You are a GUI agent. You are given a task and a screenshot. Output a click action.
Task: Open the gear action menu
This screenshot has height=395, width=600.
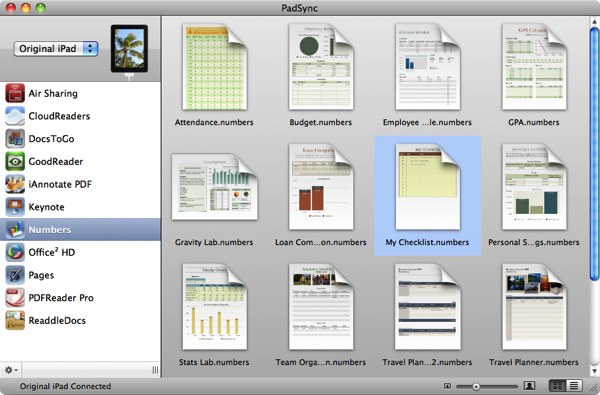(11, 370)
